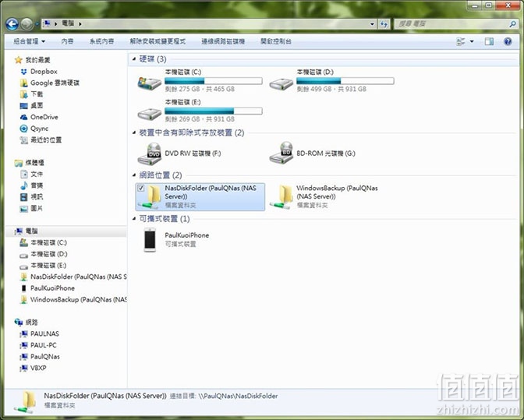Select 我的最愛 heading in sidebar

(37, 60)
